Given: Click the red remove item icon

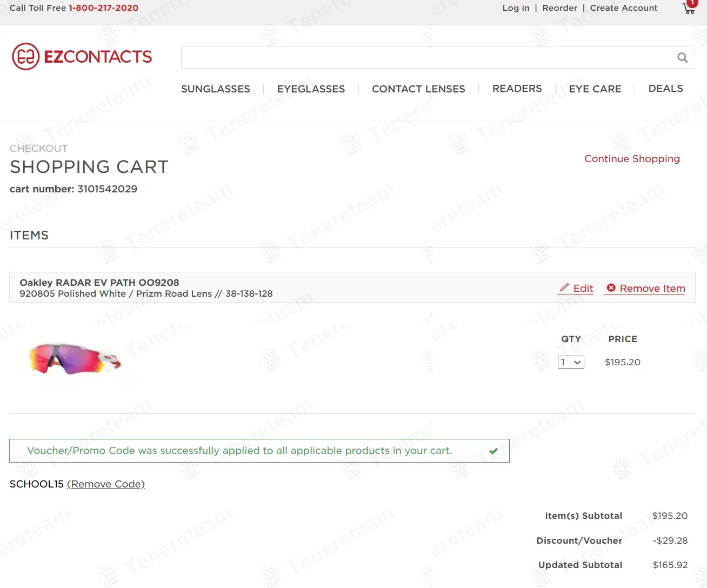Looking at the screenshot, I should [x=611, y=288].
